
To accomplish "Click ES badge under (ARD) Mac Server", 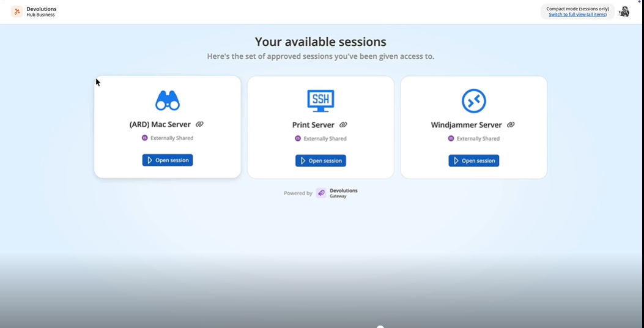I will click(144, 138).
